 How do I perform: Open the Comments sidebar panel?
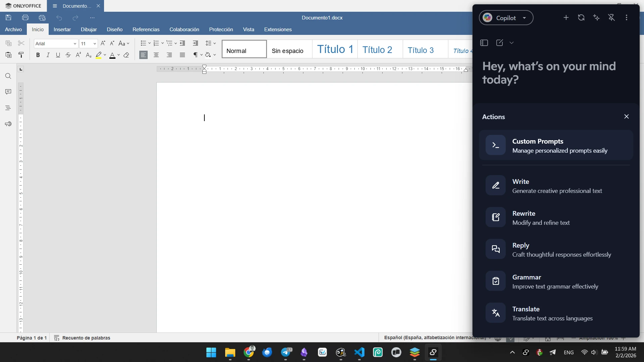[x=8, y=92]
